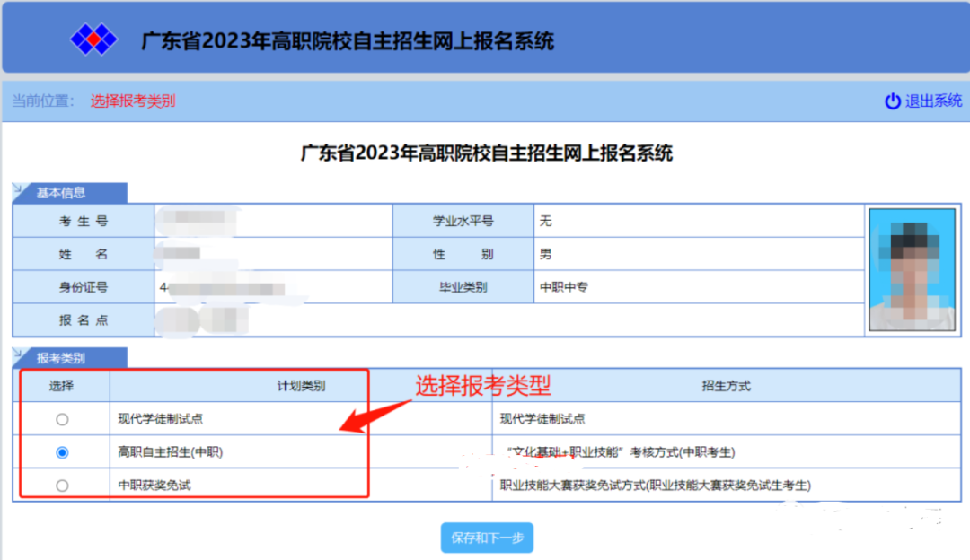
Task: Click the 考生号 field value cell
Action: [269, 220]
